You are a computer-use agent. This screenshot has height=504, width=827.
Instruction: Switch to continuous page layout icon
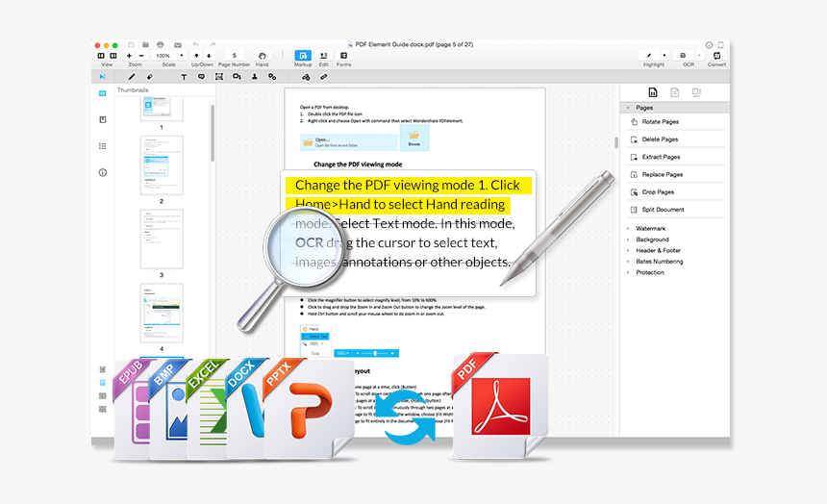point(102,383)
